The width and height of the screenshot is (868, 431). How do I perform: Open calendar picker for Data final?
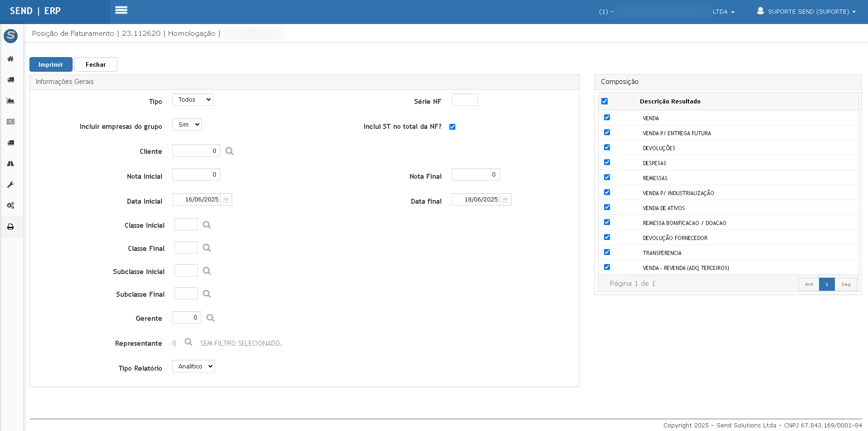506,200
